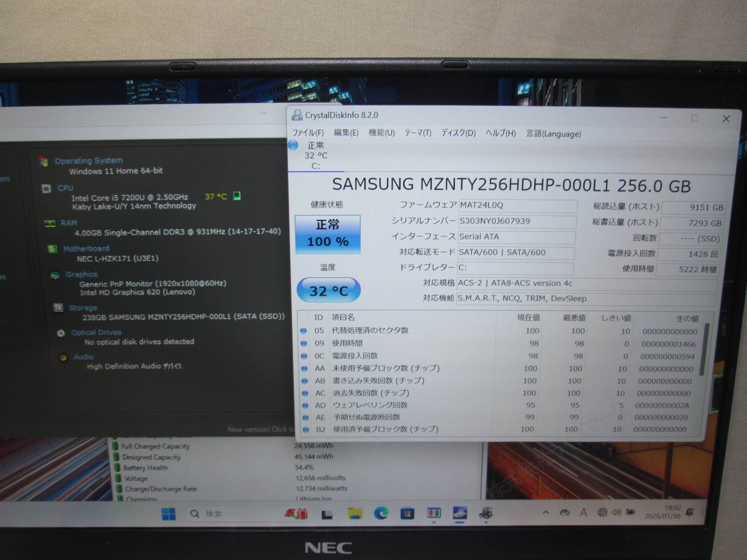This screenshot has width=747, height=560.
Task: Click the Graphics heading in Speccy
Action: pos(81,274)
